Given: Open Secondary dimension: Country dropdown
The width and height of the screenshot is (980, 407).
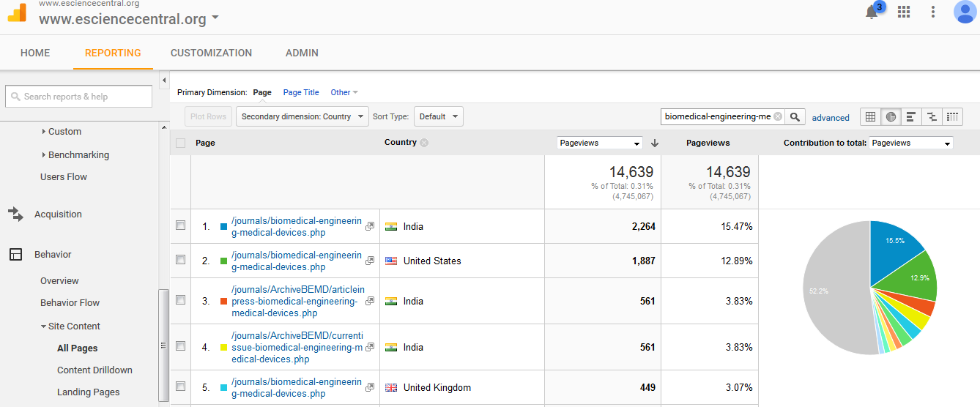Looking at the screenshot, I should 302,116.
